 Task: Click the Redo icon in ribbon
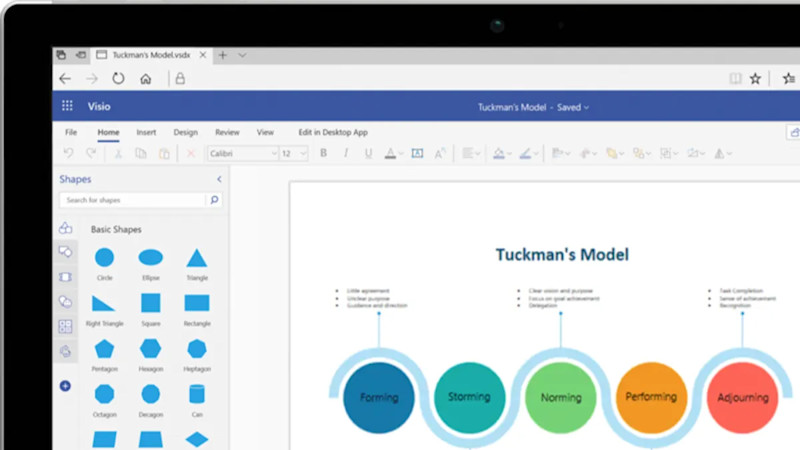click(91, 153)
